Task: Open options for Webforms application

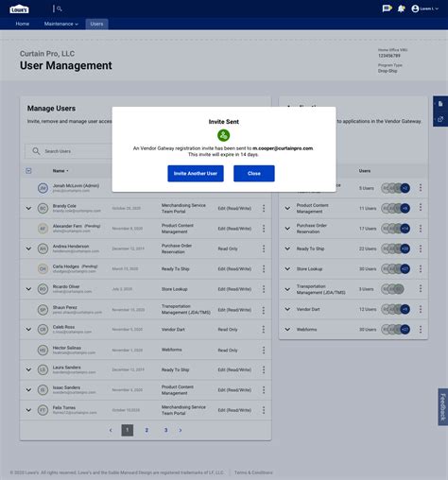Action: pos(421,330)
